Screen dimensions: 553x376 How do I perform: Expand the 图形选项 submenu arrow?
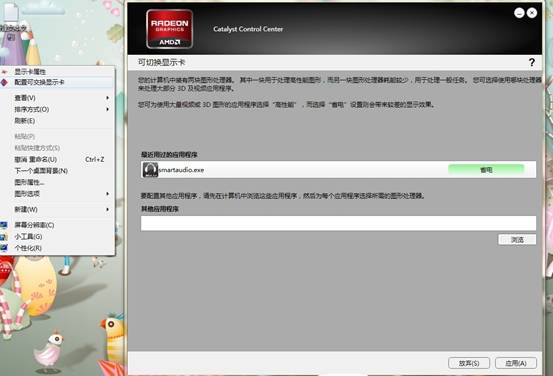click(107, 194)
